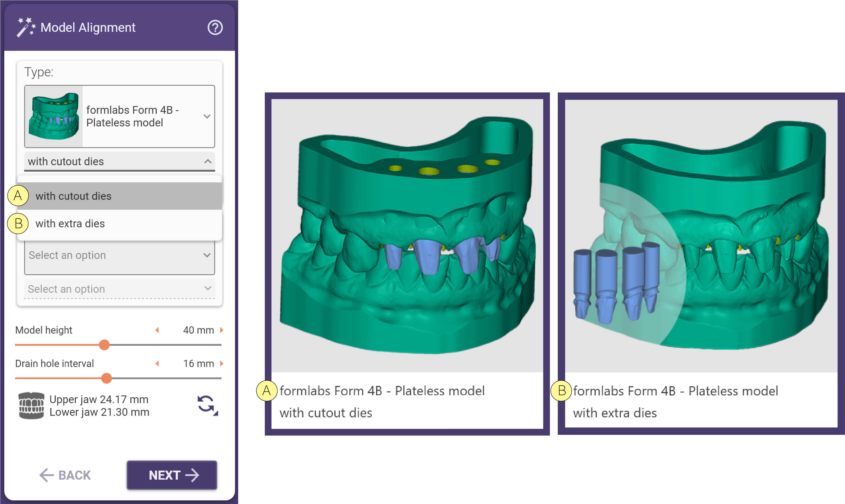
Task: Click the 'Model Alignment' panel title
Action: click(x=88, y=28)
